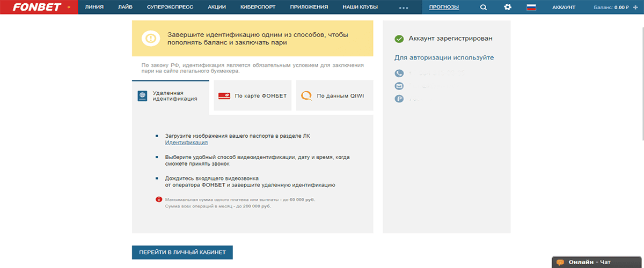Click the orange QIWI logo icon
644x268 pixels.
click(x=306, y=95)
